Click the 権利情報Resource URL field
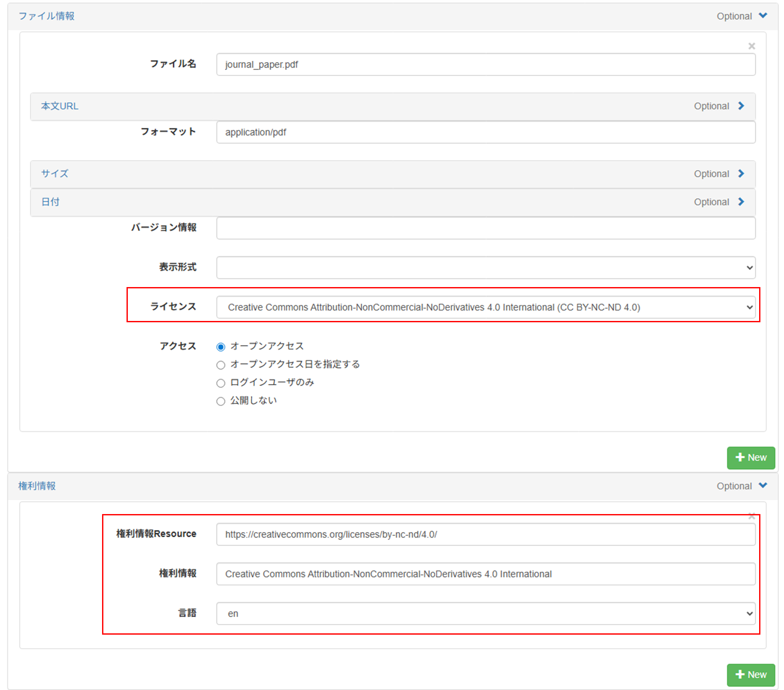784x690 pixels. pos(485,535)
